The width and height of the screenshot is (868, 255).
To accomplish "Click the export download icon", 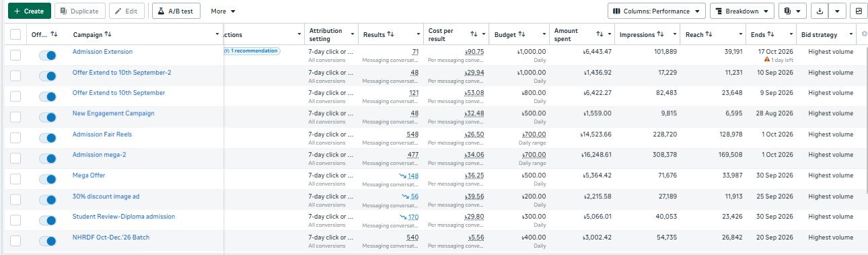I will click(820, 11).
